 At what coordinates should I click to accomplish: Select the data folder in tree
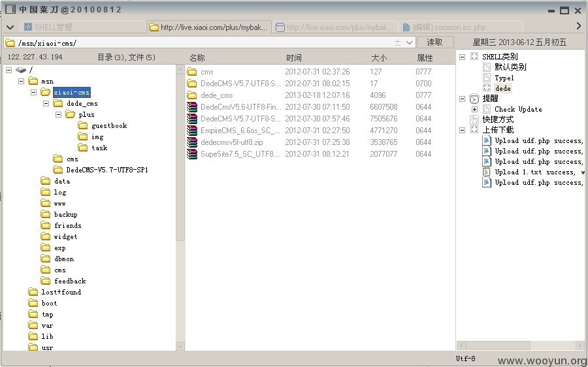[62, 181]
